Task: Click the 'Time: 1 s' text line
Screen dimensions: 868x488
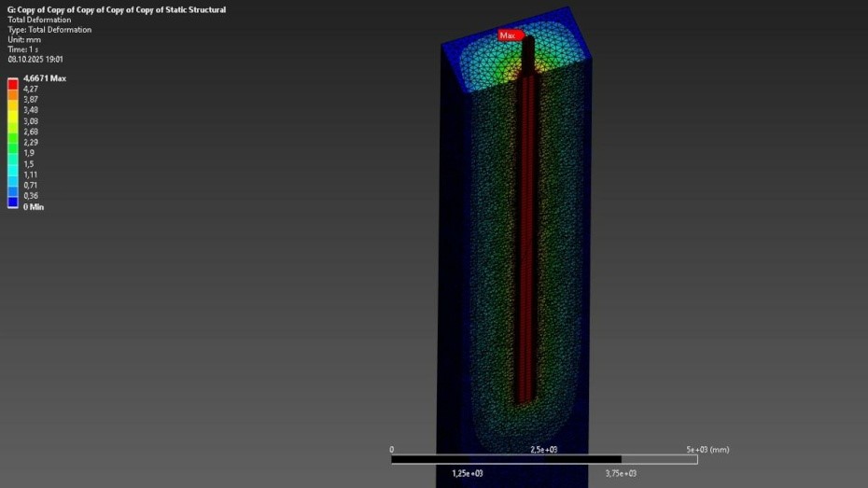Action: [25, 49]
